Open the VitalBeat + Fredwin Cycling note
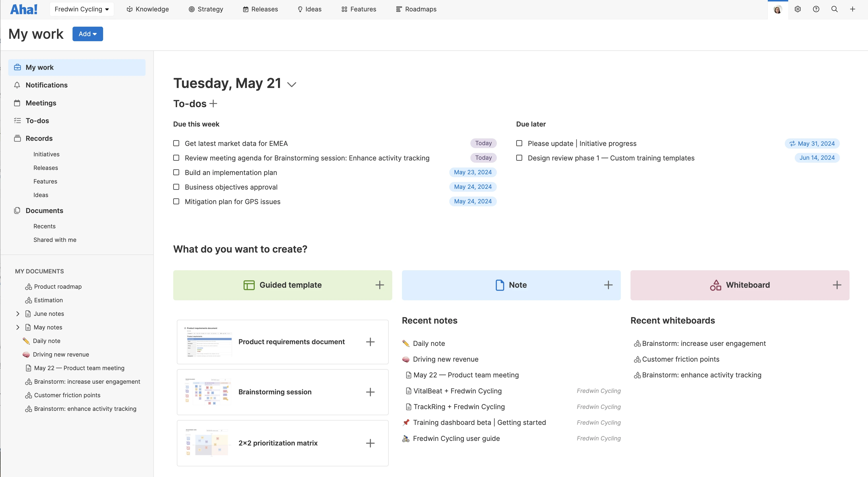Screen dimensions: 868x477 [x=457, y=391]
